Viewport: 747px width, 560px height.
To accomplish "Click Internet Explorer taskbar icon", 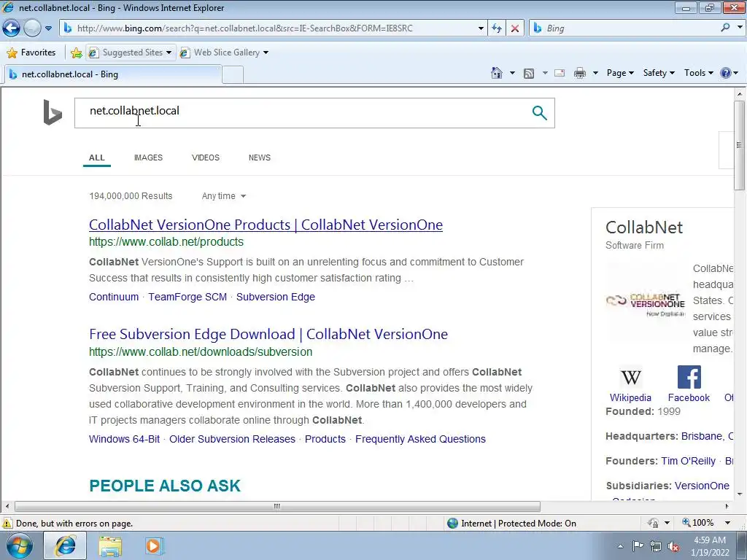I will [x=65, y=546].
